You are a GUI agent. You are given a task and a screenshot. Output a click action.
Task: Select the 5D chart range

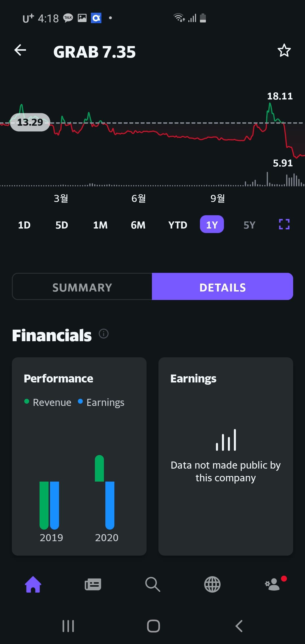pyautogui.click(x=62, y=225)
